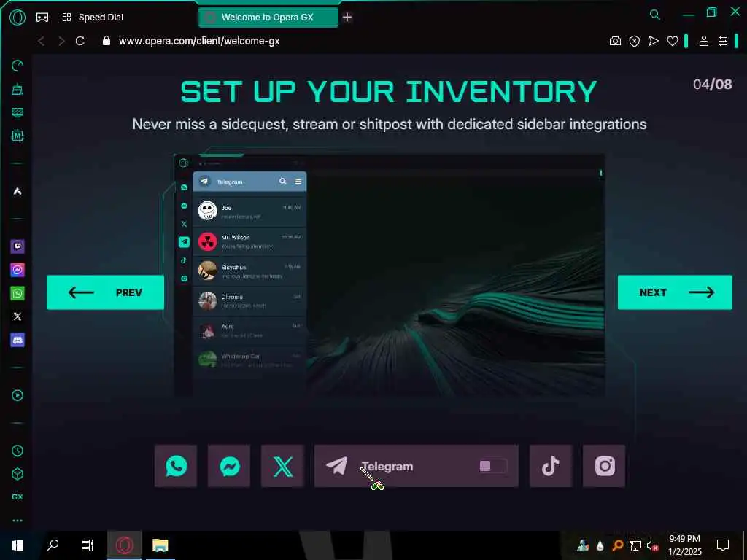Select Instagram integration tile
747x560 pixels.
604,466
